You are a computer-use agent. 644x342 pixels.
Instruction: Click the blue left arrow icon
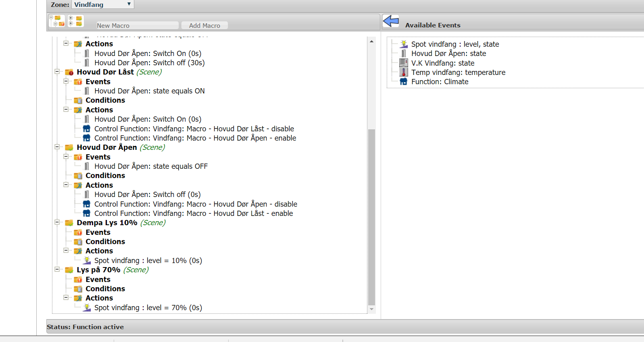click(391, 21)
